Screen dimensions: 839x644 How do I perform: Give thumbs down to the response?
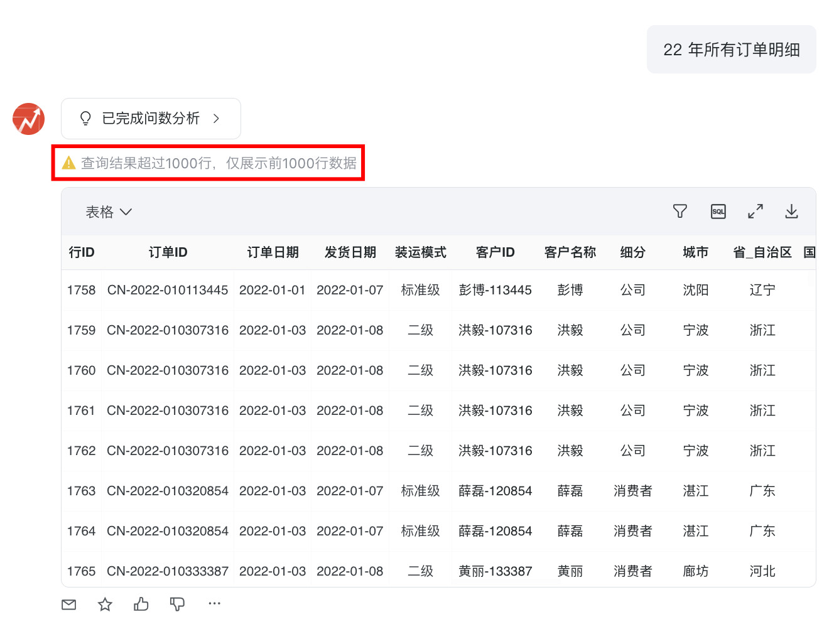click(177, 604)
